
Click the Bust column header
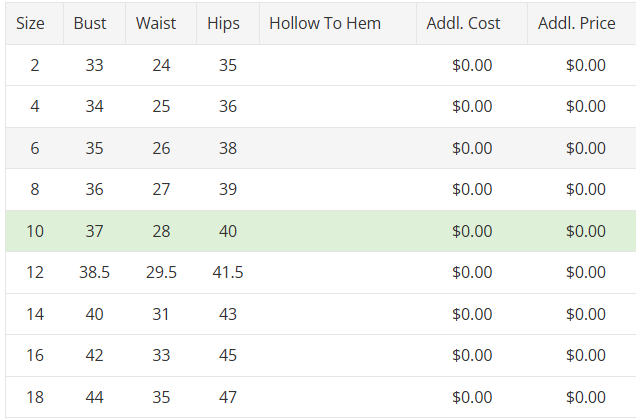pyautogui.click(x=90, y=23)
